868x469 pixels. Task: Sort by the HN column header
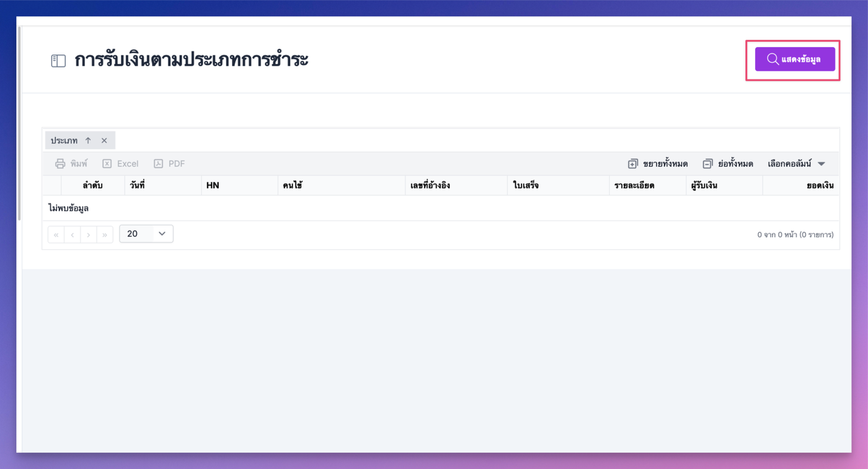tap(213, 185)
